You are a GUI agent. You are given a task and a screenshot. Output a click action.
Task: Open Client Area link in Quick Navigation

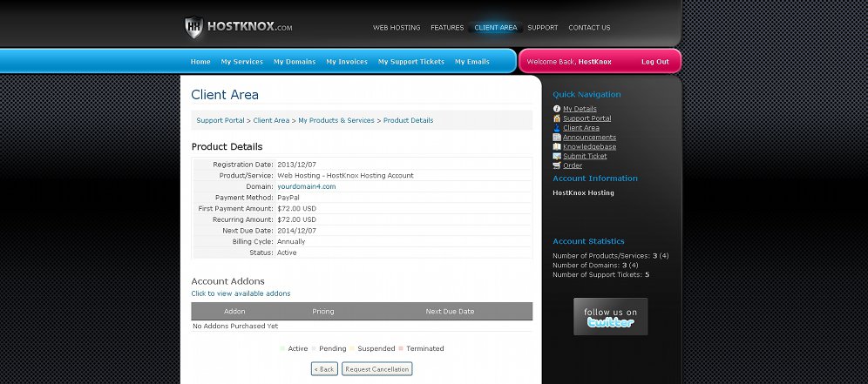click(x=580, y=128)
